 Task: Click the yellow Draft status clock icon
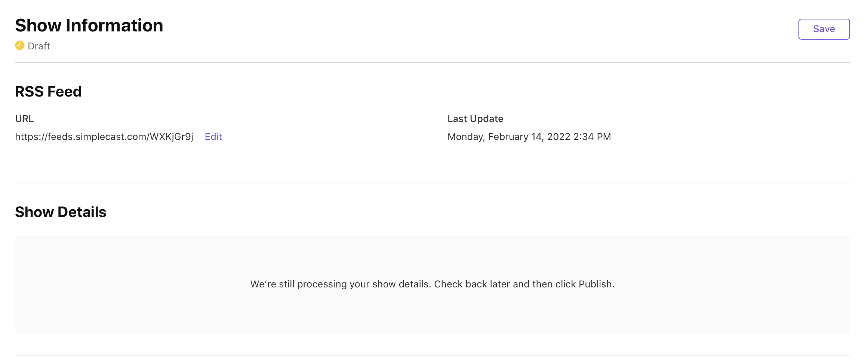[20, 46]
